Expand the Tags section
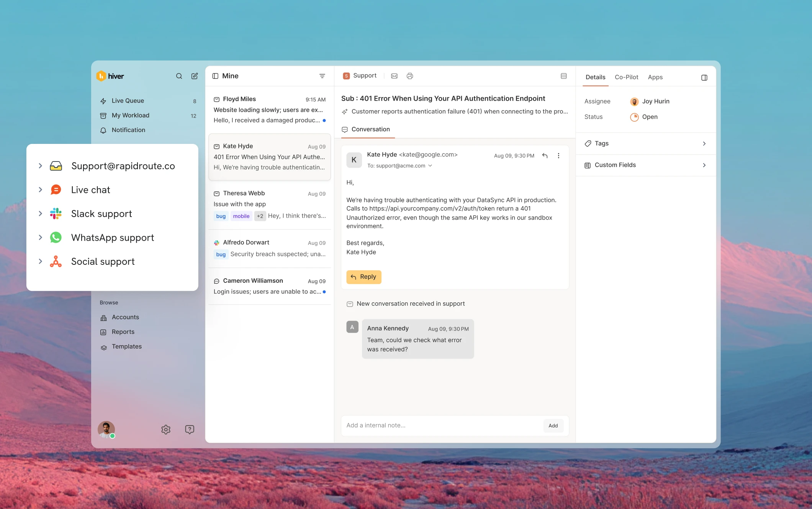Screen dimensions: 812x509 point(704,144)
